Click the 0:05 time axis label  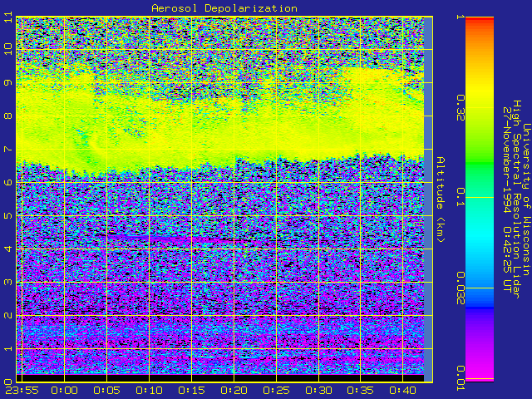tap(107, 391)
